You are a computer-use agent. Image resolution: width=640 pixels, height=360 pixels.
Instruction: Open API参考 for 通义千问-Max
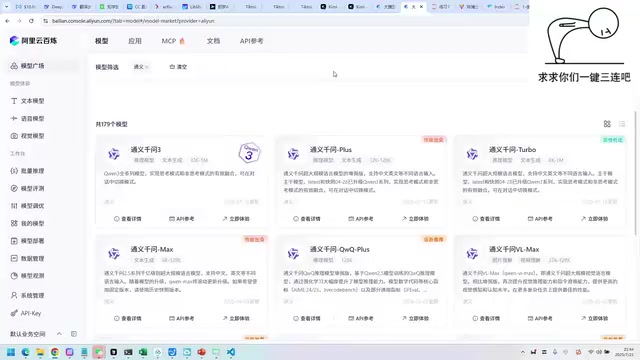click(182, 318)
